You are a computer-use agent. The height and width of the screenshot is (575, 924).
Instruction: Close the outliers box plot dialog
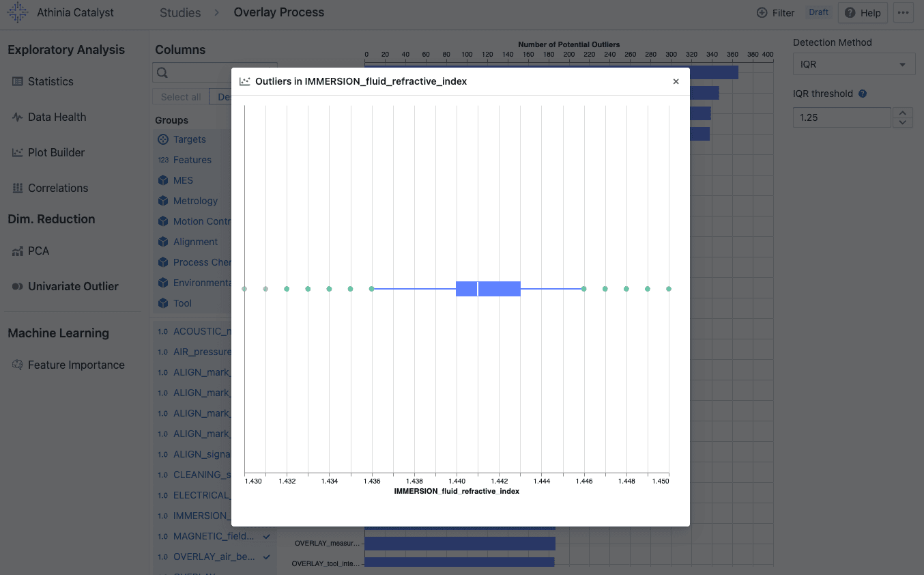pos(676,81)
